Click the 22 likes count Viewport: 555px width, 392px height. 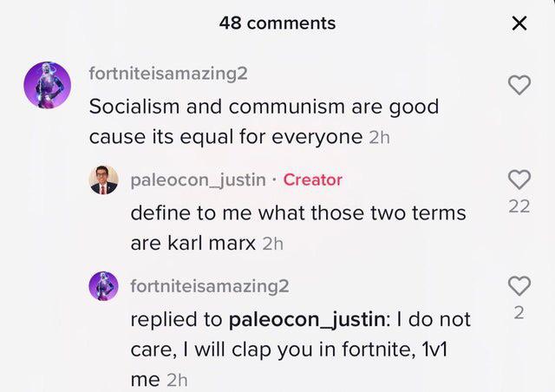click(x=519, y=206)
